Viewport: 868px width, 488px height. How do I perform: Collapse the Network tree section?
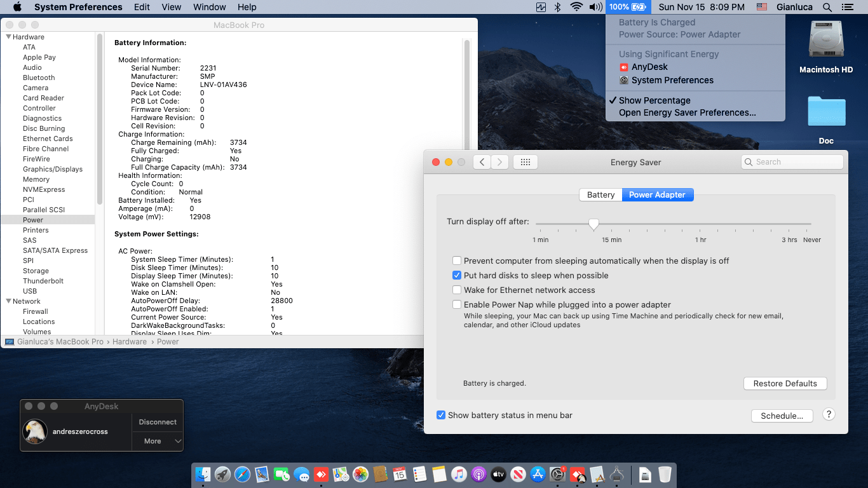pos(9,301)
